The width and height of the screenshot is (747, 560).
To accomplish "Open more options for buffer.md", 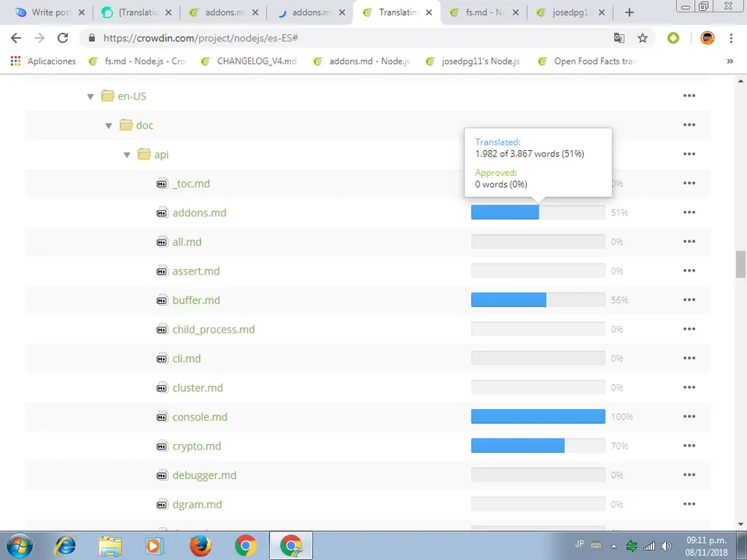I will [689, 299].
